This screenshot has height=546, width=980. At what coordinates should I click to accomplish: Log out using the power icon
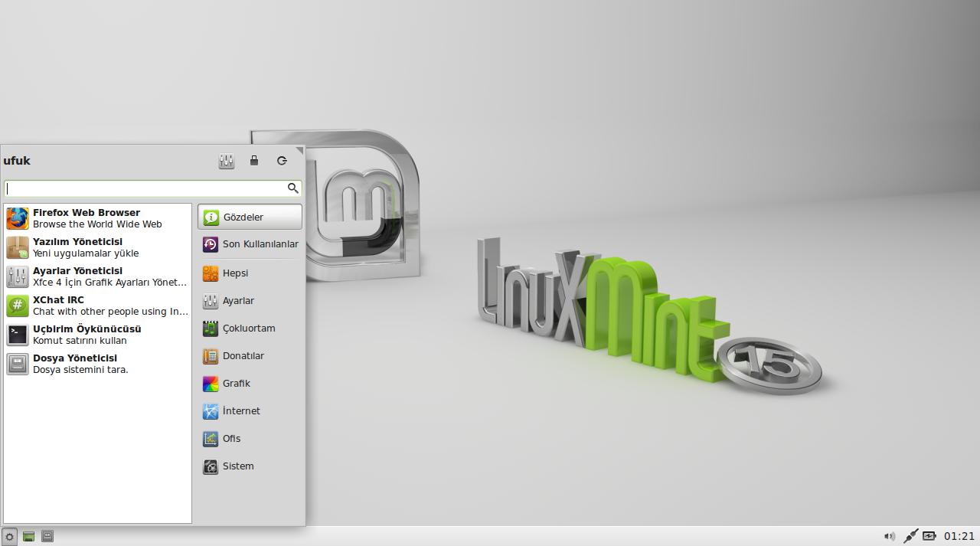pyautogui.click(x=282, y=161)
